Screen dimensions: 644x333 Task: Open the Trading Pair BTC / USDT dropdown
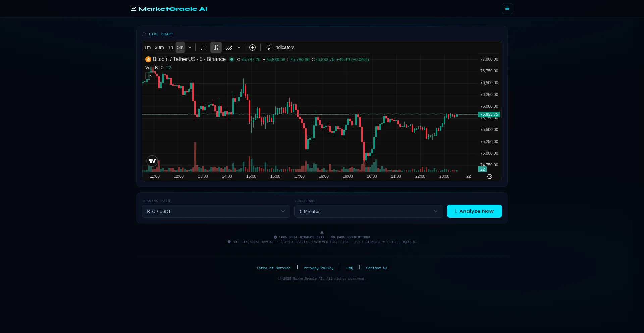point(216,211)
